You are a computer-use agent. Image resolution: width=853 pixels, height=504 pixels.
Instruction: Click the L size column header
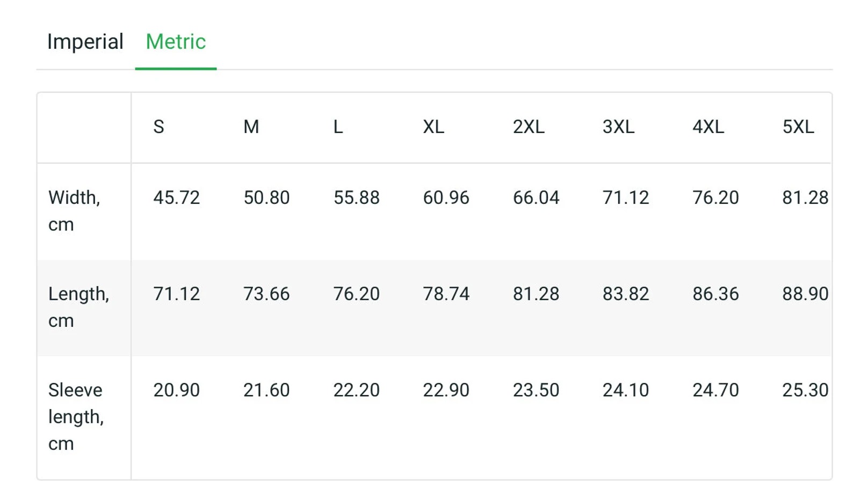[338, 127]
